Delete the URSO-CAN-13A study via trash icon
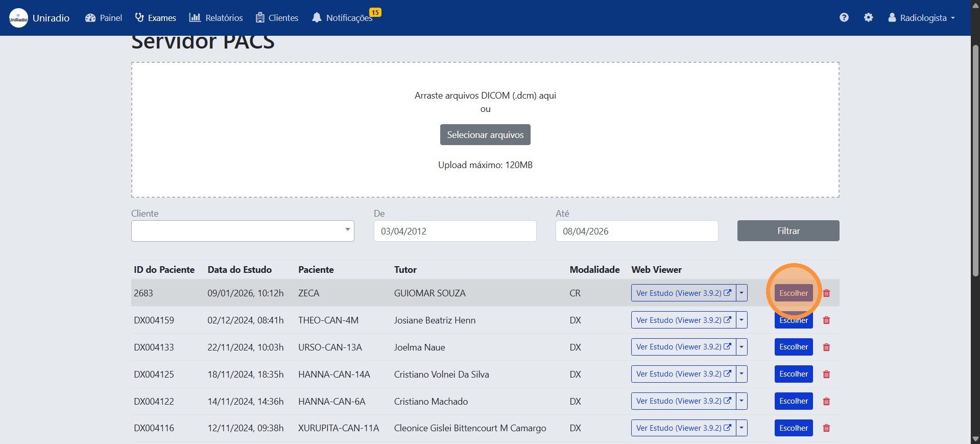980x444 pixels. coord(826,347)
